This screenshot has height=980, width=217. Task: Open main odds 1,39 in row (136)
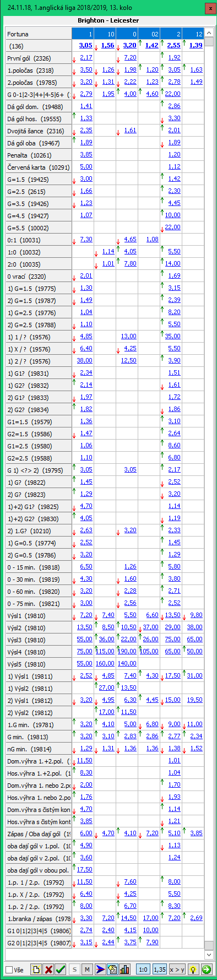pos(196,45)
